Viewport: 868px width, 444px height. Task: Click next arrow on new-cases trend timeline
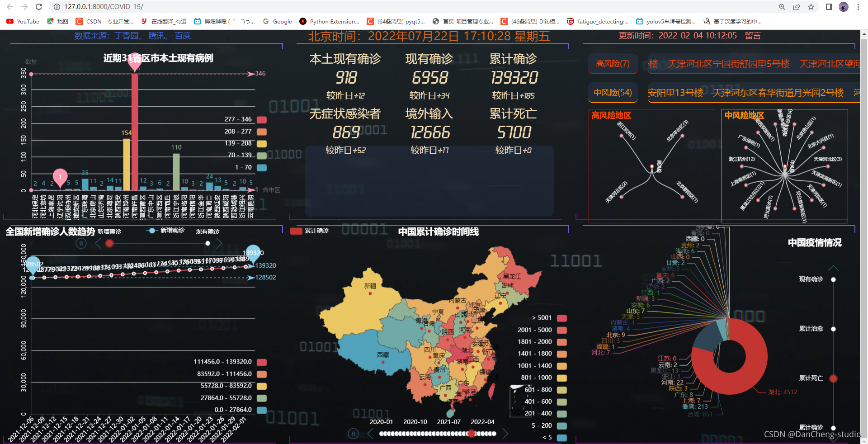(219, 243)
